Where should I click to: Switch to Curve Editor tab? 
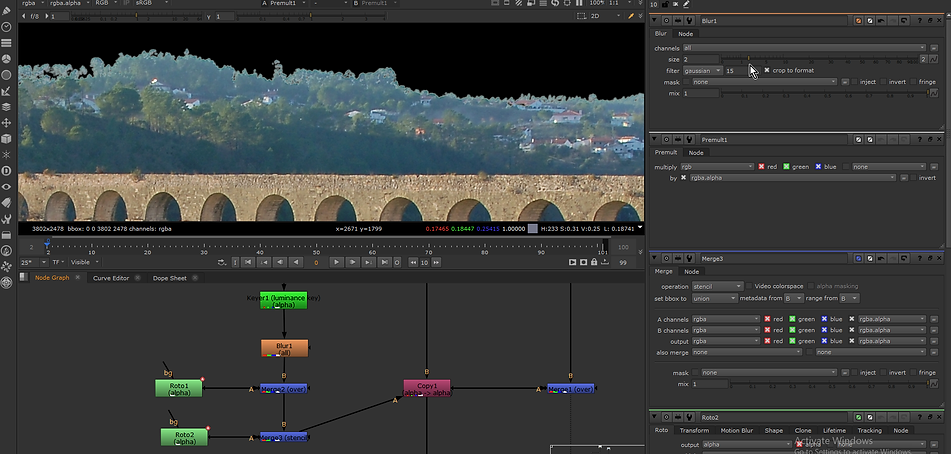111,278
